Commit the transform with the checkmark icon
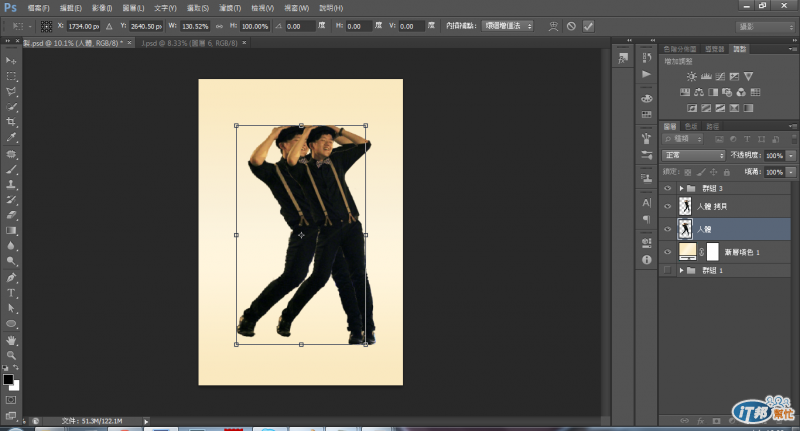The width and height of the screenshot is (800, 431). pos(588,25)
